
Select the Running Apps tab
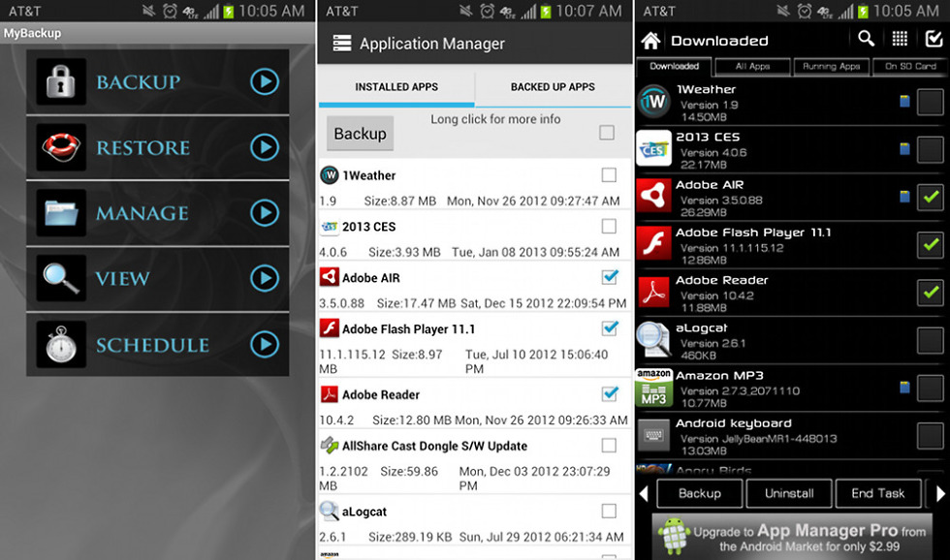pos(831,67)
